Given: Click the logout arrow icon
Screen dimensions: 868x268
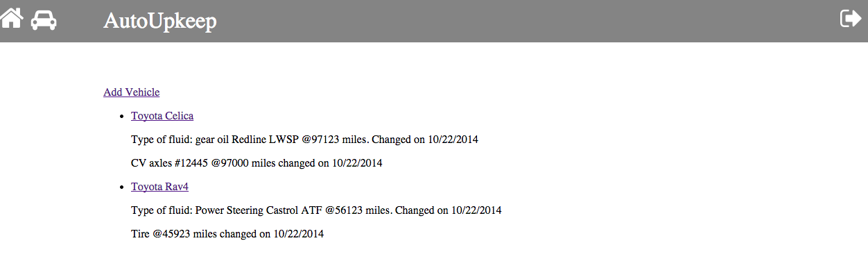Looking at the screenshot, I should tap(850, 18).
